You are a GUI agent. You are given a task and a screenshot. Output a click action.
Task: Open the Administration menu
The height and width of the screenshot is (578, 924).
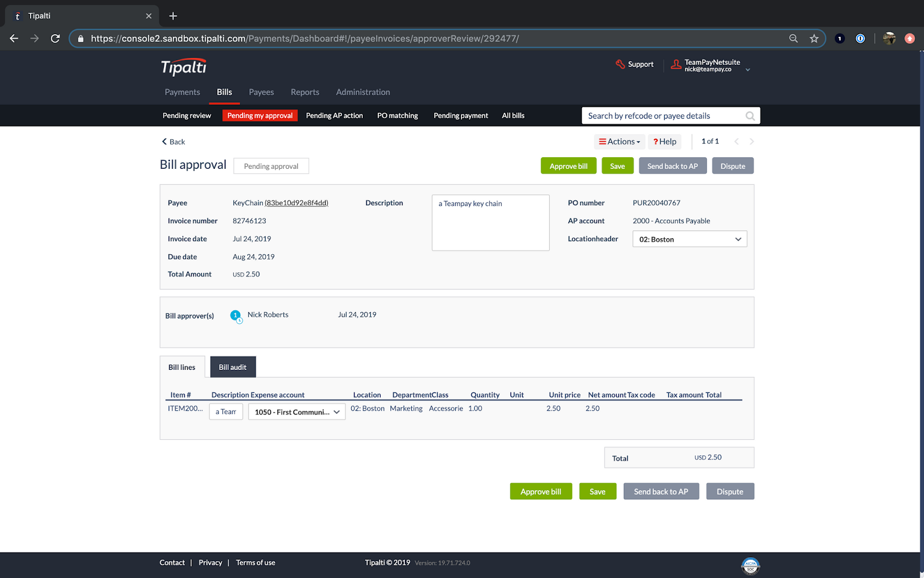click(x=363, y=92)
